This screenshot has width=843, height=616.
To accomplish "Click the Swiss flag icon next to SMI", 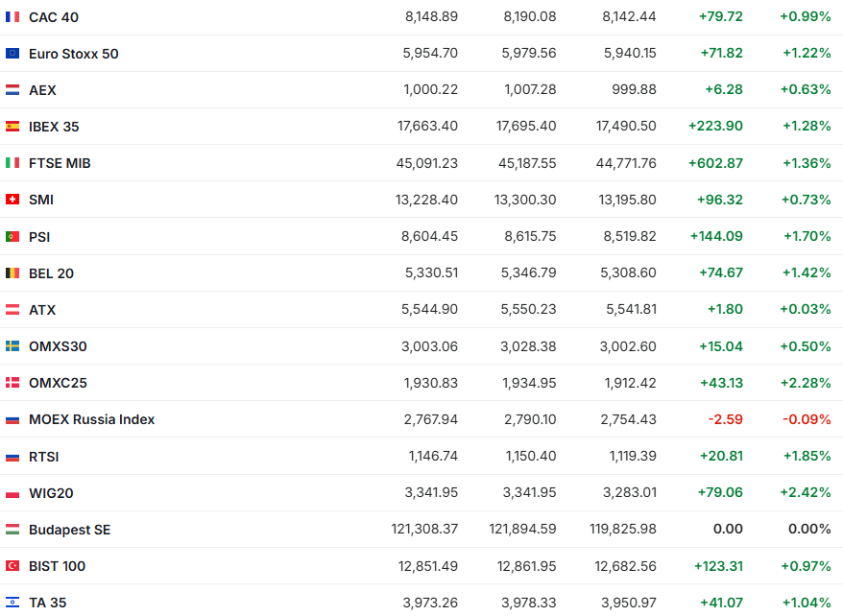I will [12, 200].
